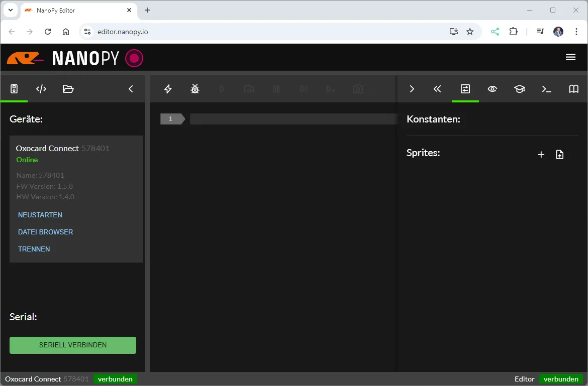Add a new sprite with plus icon
Viewport: 588px width, 386px height.
click(x=541, y=155)
